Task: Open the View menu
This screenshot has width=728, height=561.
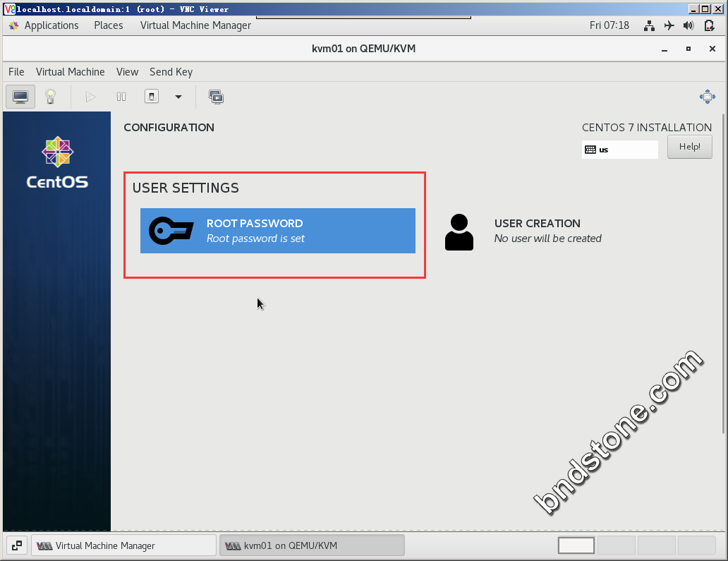Action: [x=127, y=72]
